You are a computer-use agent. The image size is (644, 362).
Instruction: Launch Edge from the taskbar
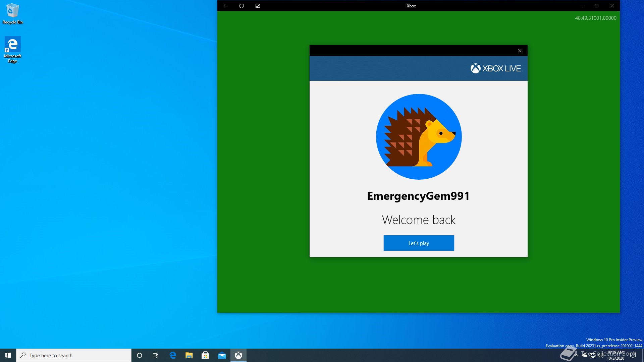[x=173, y=355]
